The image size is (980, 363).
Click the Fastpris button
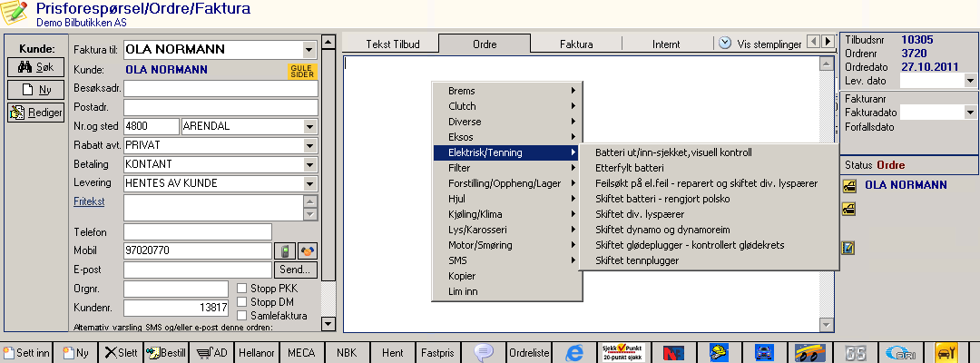[438, 353]
